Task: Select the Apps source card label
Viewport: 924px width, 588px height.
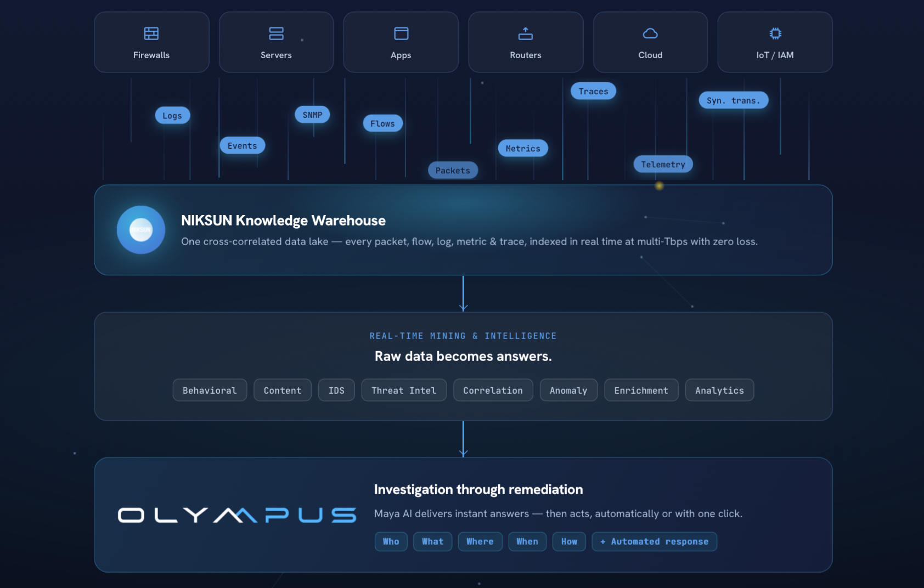Action: pyautogui.click(x=401, y=55)
